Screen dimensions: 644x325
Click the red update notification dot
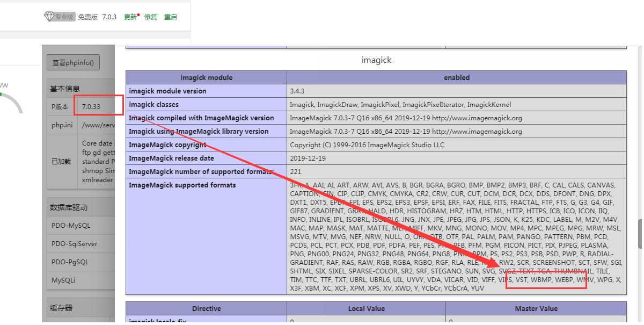click(x=138, y=15)
